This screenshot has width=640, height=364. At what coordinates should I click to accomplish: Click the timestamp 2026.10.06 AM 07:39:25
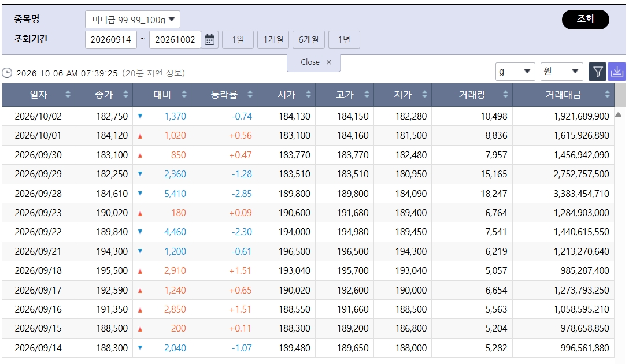click(x=67, y=73)
